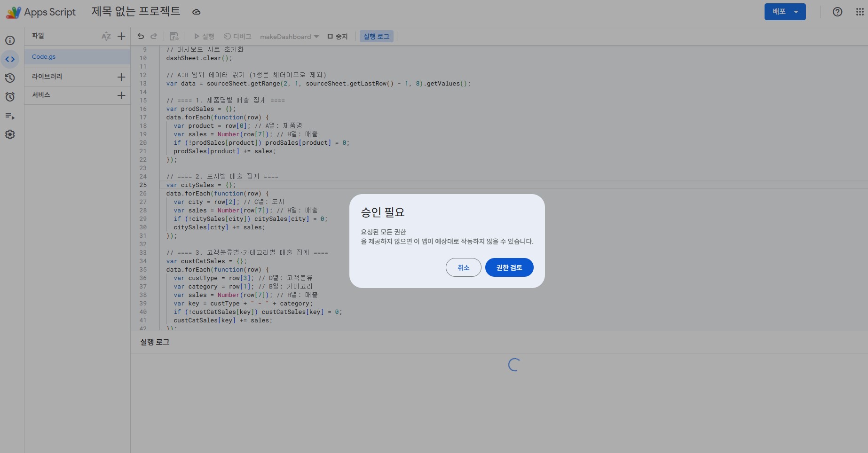Click the 실행 로그 panel heading
Viewport: 868px width, 453px height.
pyautogui.click(x=155, y=342)
